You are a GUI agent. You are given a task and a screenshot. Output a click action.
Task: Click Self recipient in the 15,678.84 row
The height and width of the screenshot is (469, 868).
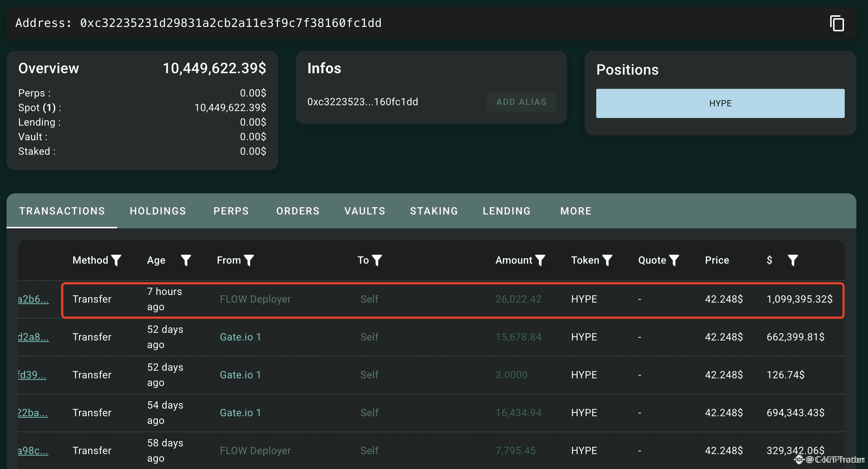click(x=369, y=337)
